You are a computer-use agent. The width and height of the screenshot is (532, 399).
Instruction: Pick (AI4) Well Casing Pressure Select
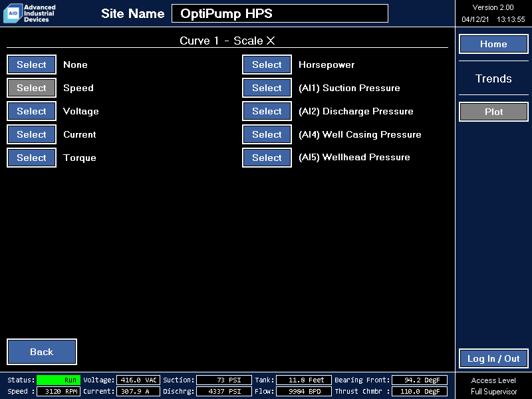267,134
